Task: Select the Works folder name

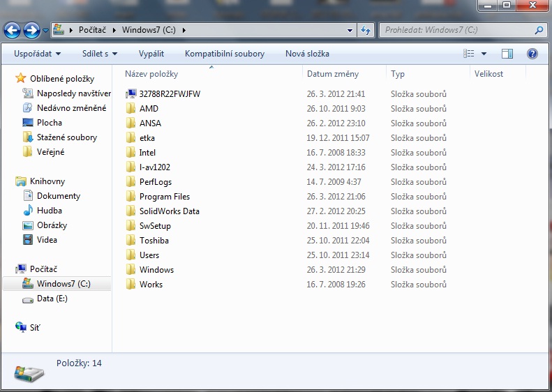Action: (x=151, y=285)
